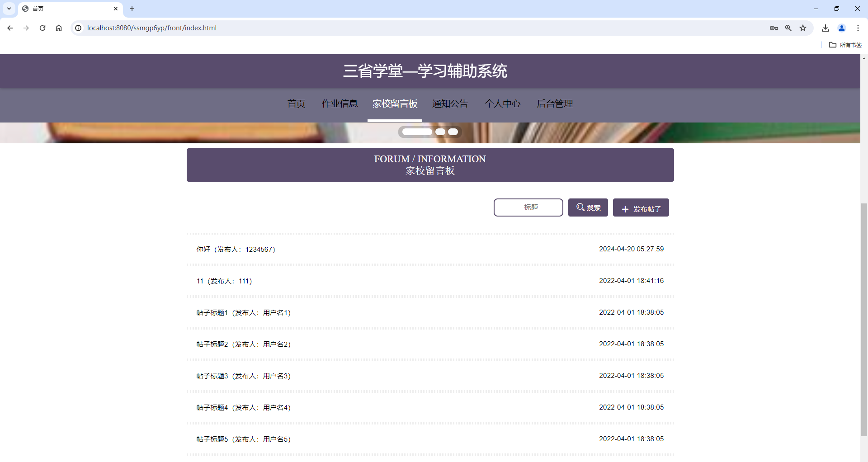This screenshot has height=462, width=868.
Task: Click the 标题 search input field
Action: click(528, 207)
